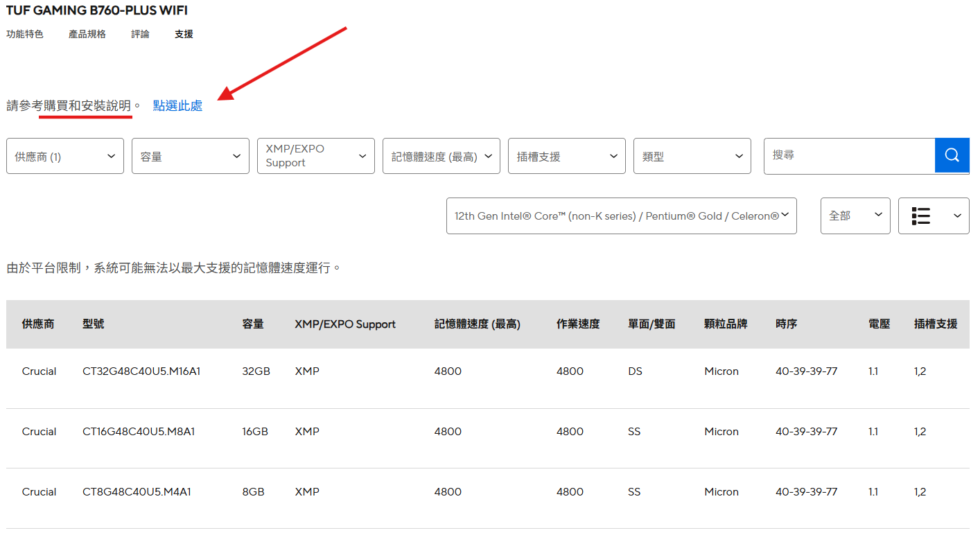
Task: Click into the 搜尋 search field
Action: pos(850,155)
